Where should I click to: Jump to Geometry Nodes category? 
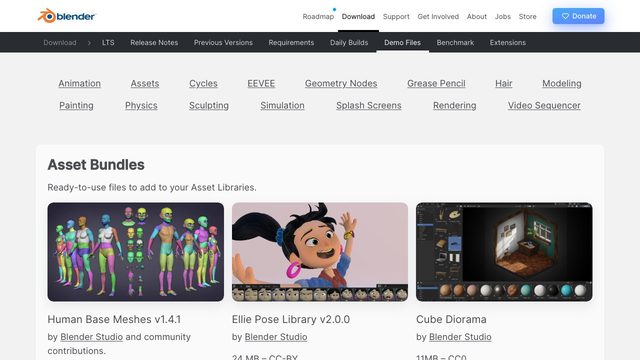(341, 83)
